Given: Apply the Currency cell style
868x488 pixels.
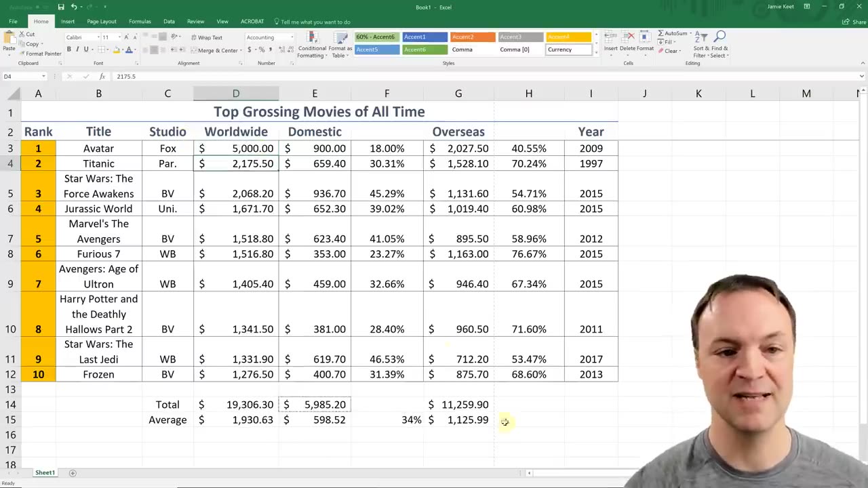Looking at the screenshot, I should [x=569, y=49].
